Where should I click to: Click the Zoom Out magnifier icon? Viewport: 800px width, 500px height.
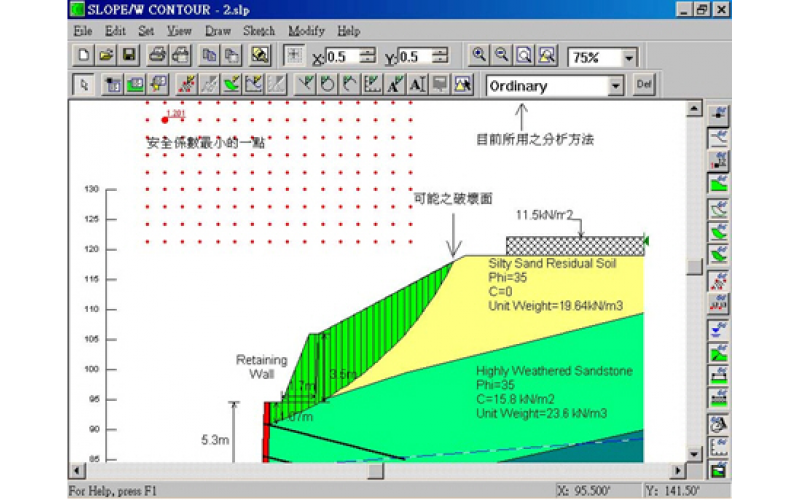pos(502,55)
